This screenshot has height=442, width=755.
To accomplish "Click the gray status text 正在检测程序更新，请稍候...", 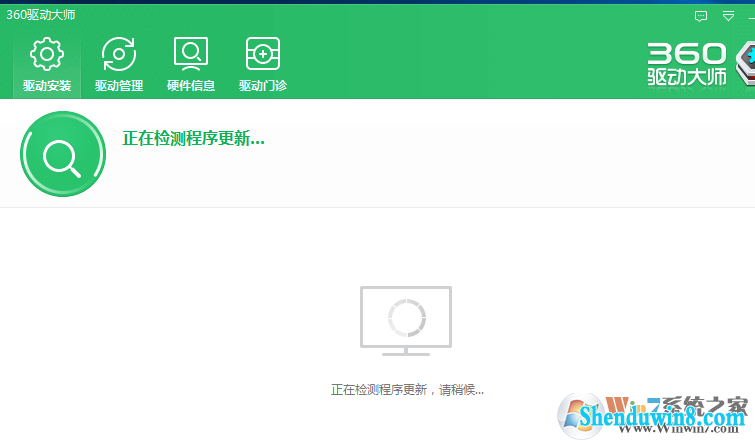I will pos(407,390).
